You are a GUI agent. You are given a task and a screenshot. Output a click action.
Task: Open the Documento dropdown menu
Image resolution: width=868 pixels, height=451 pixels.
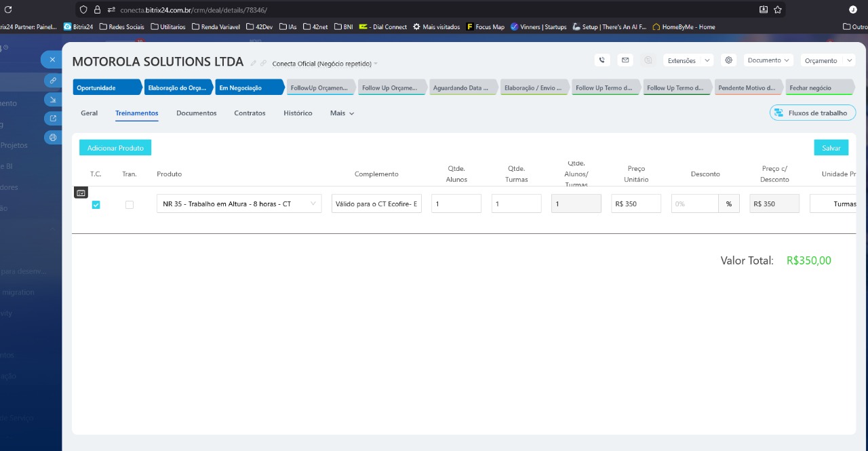coord(768,60)
